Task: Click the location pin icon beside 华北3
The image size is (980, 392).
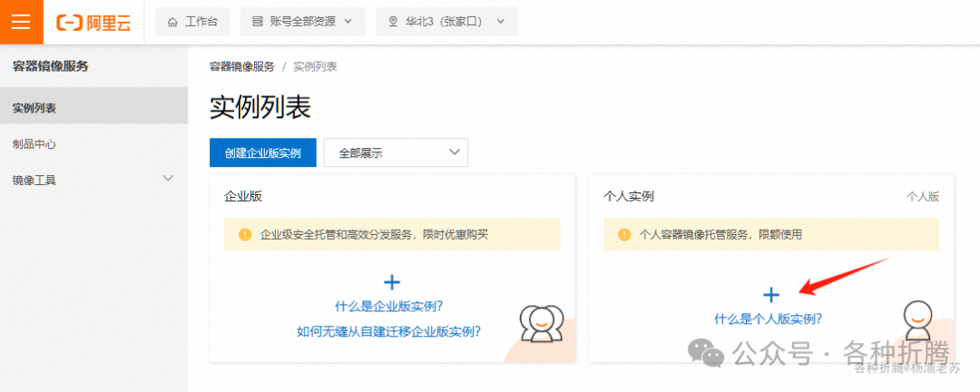Action: coord(393,22)
